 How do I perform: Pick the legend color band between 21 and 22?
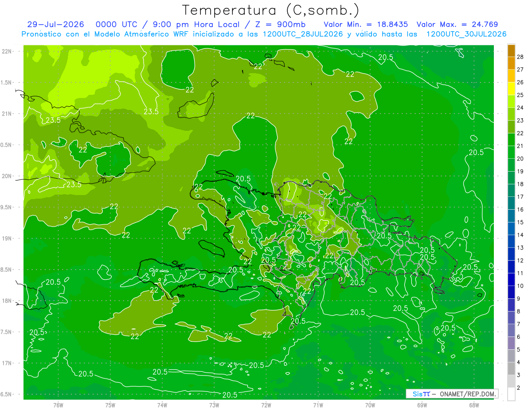[511, 140]
